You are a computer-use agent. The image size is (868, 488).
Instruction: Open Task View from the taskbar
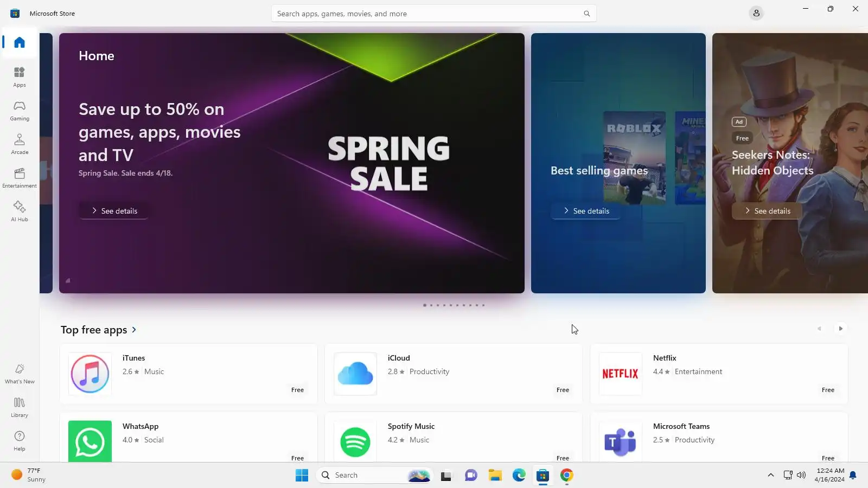[446, 476]
